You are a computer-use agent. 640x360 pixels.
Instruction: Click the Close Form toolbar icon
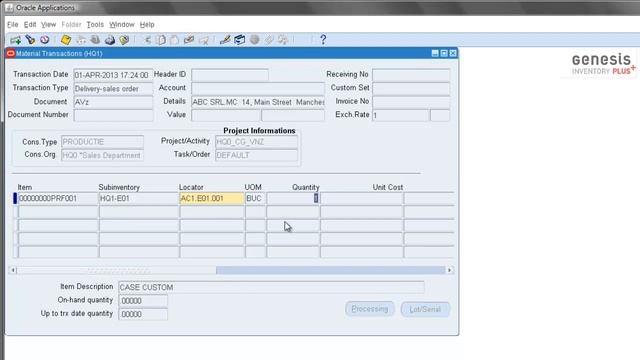(124, 40)
